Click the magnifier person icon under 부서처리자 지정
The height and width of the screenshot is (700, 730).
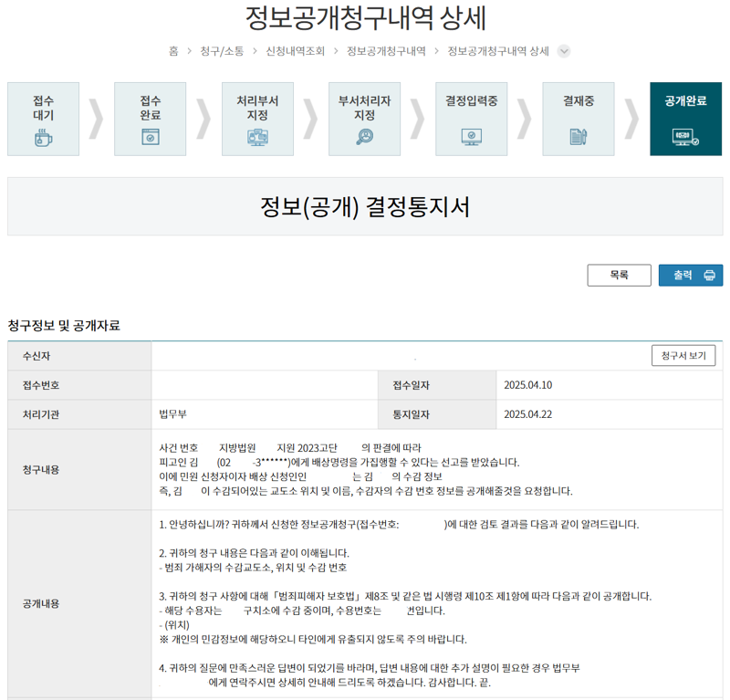click(x=364, y=137)
